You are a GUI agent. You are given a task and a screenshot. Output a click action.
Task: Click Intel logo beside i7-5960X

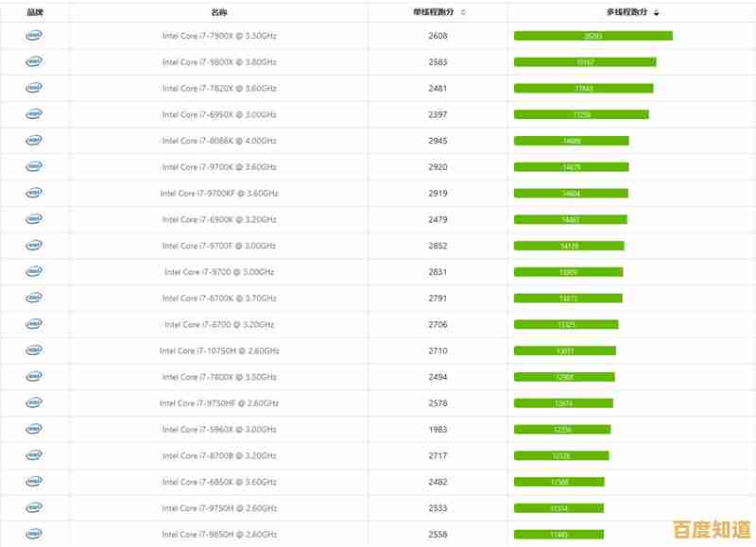click(x=34, y=429)
